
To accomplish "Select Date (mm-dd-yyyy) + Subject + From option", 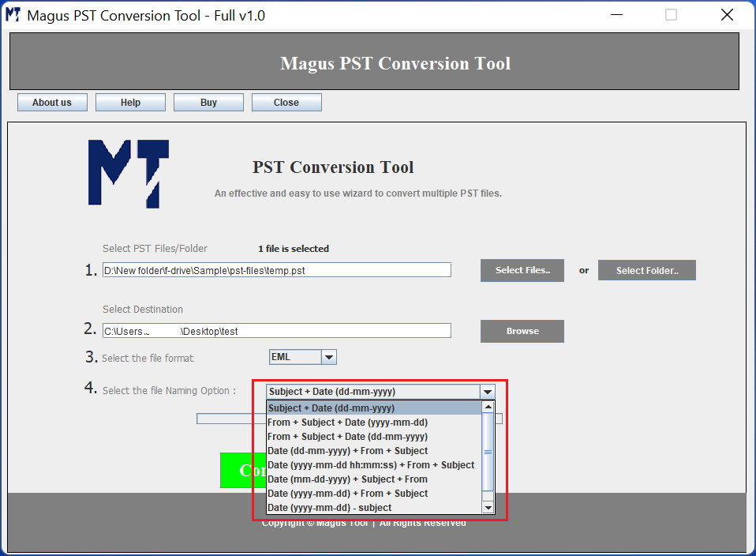I will pos(347,479).
